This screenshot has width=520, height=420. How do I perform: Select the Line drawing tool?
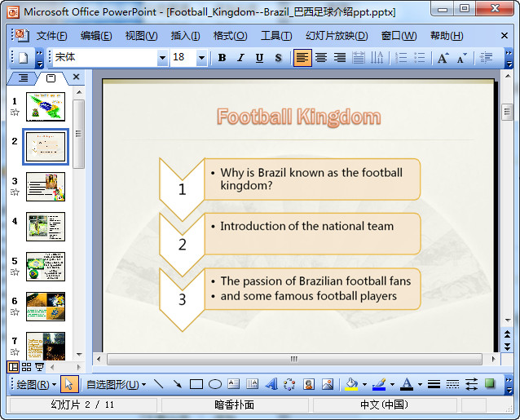[159, 384]
